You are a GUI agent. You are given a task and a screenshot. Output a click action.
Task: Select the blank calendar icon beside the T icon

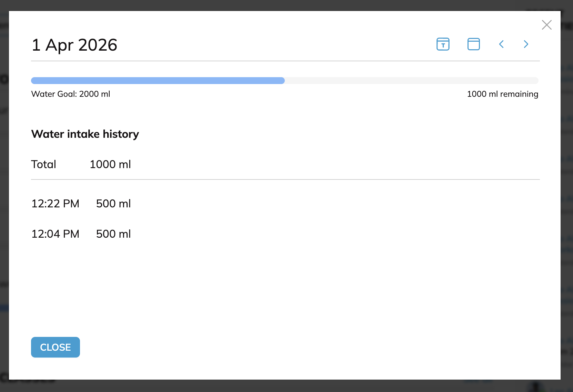tap(473, 44)
